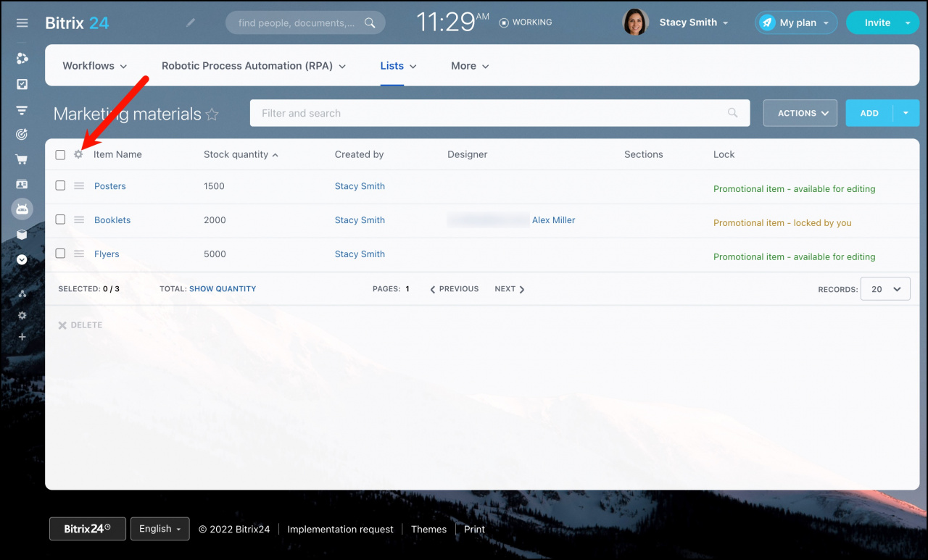
Task: Check the Flyers row checkbox
Action: (60, 254)
